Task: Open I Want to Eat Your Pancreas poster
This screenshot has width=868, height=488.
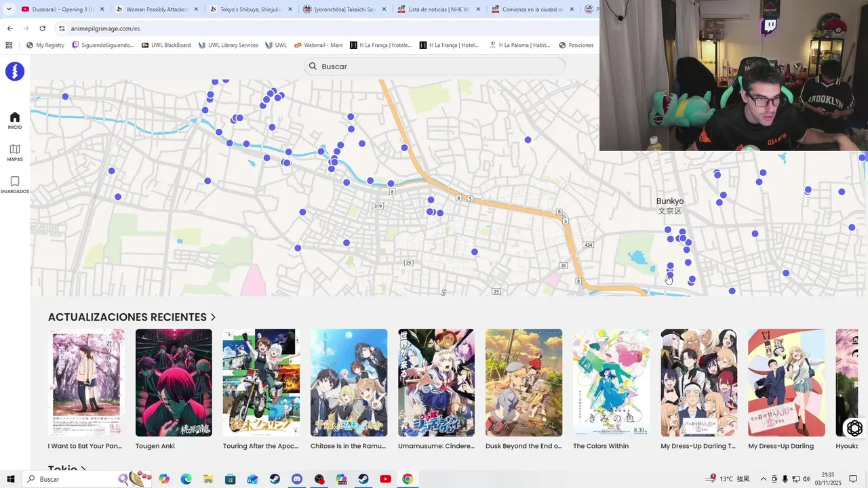Action: (x=86, y=383)
